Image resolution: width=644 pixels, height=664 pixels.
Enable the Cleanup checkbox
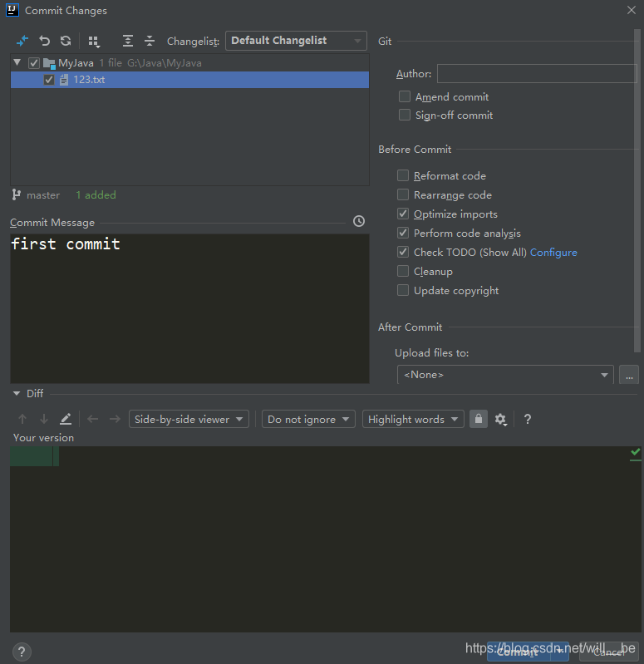click(x=403, y=271)
